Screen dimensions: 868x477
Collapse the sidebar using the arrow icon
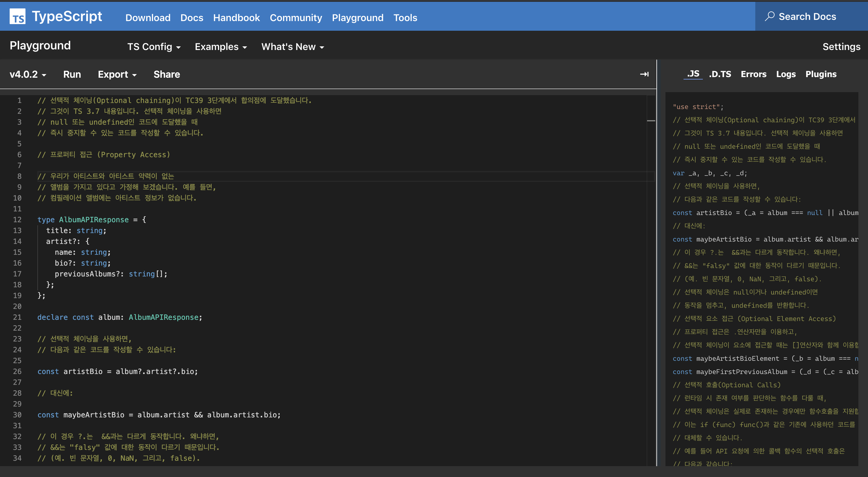pyautogui.click(x=644, y=74)
